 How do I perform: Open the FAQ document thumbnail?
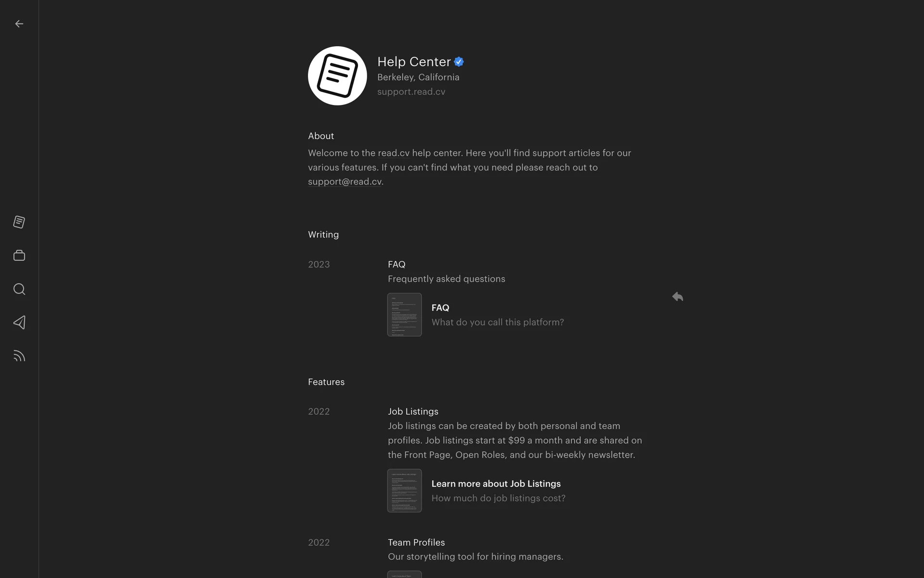(405, 315)
